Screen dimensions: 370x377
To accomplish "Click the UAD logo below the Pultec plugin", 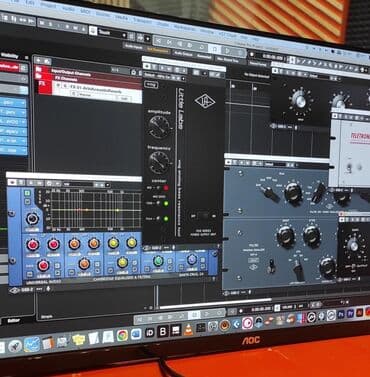I will tap(226, 294).
